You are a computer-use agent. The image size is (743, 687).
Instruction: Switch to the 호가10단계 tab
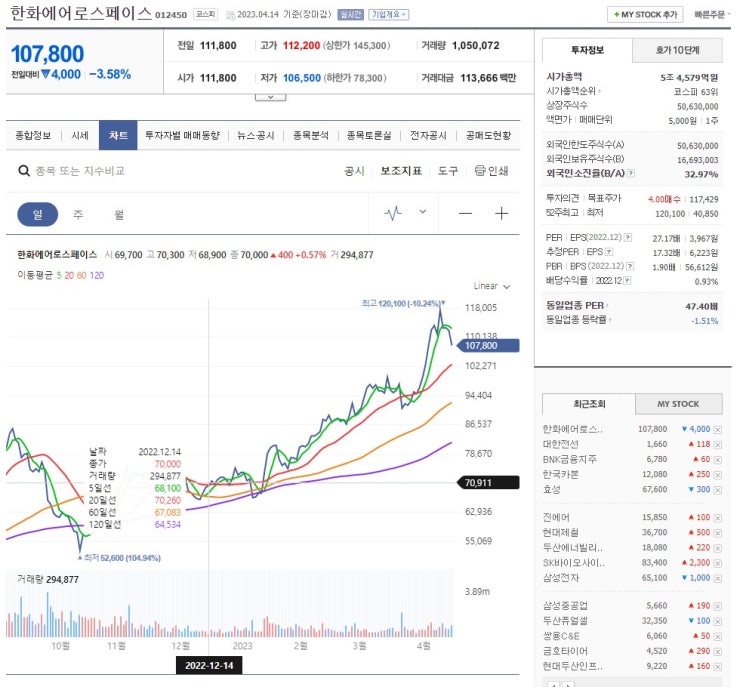pyautogui.click(x=677, y=50)
